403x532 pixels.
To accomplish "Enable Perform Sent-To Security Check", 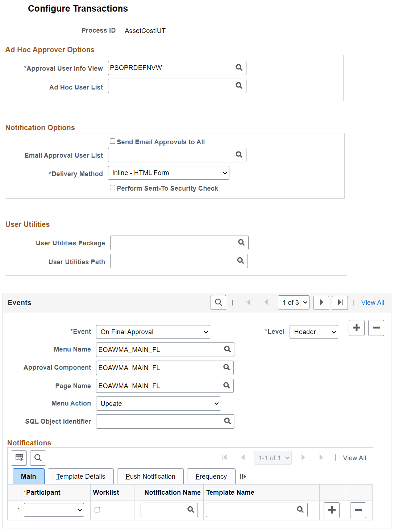I will click(x=112, y=187).
